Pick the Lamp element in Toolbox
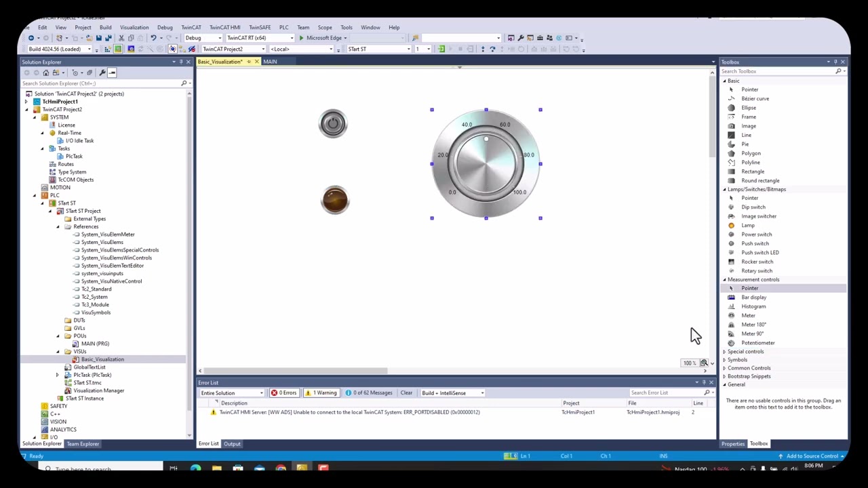 pyautogui.click(x=747, y=226)
